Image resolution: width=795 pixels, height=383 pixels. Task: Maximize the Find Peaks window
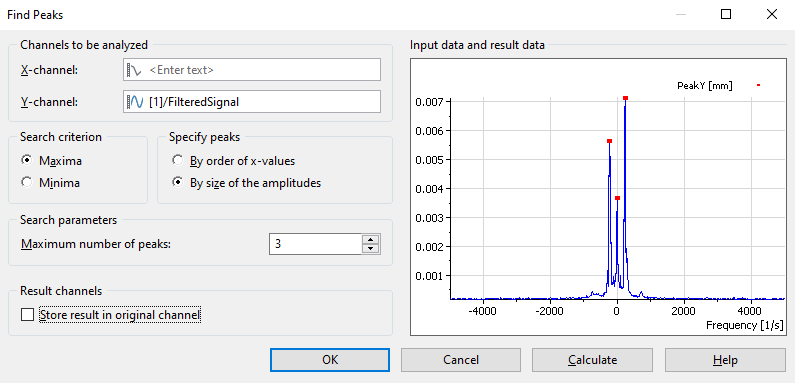click(x=726, y=15)
